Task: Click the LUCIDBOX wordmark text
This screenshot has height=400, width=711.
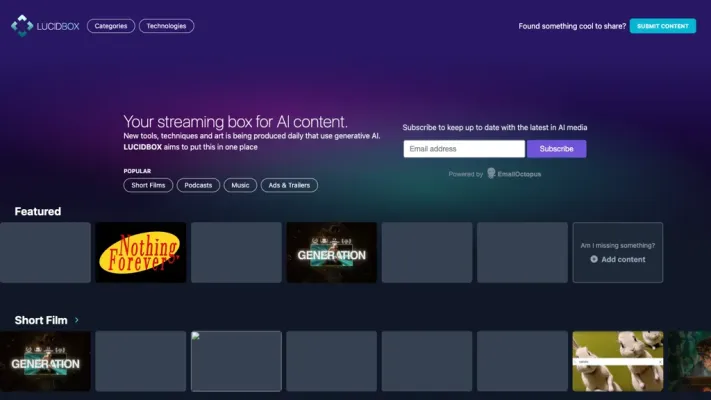Action: coord(58,26)
